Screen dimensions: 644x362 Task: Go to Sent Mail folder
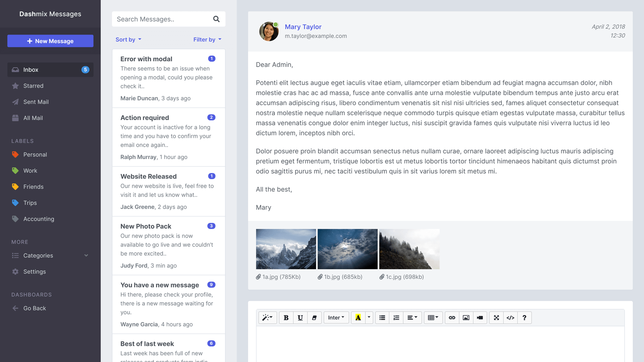tap(36, 102)
